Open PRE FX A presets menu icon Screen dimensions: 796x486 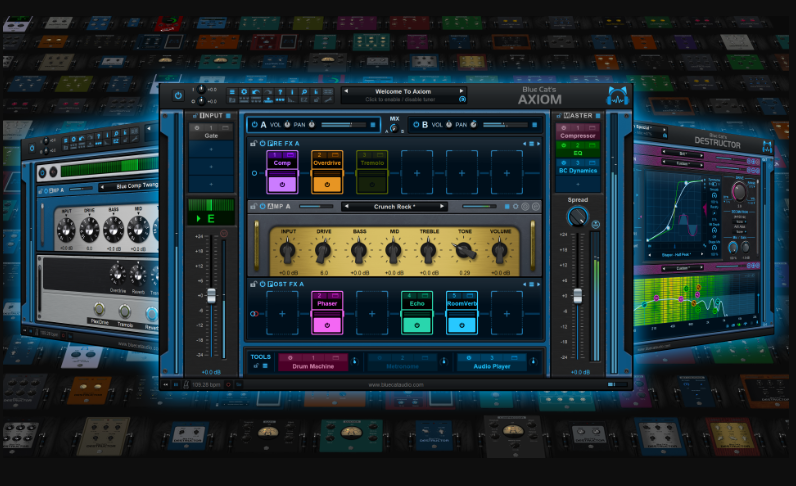532,144
